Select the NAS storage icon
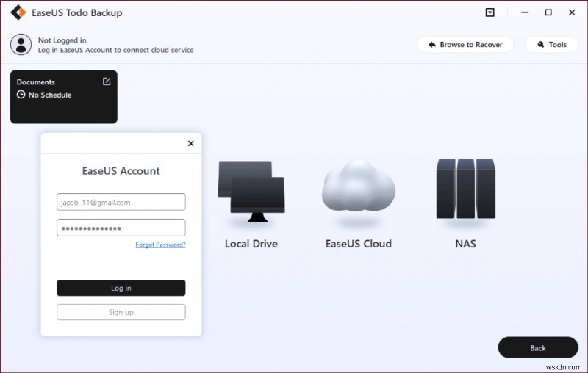The width and height of the screenshot is (588, 373). point(465,189)
